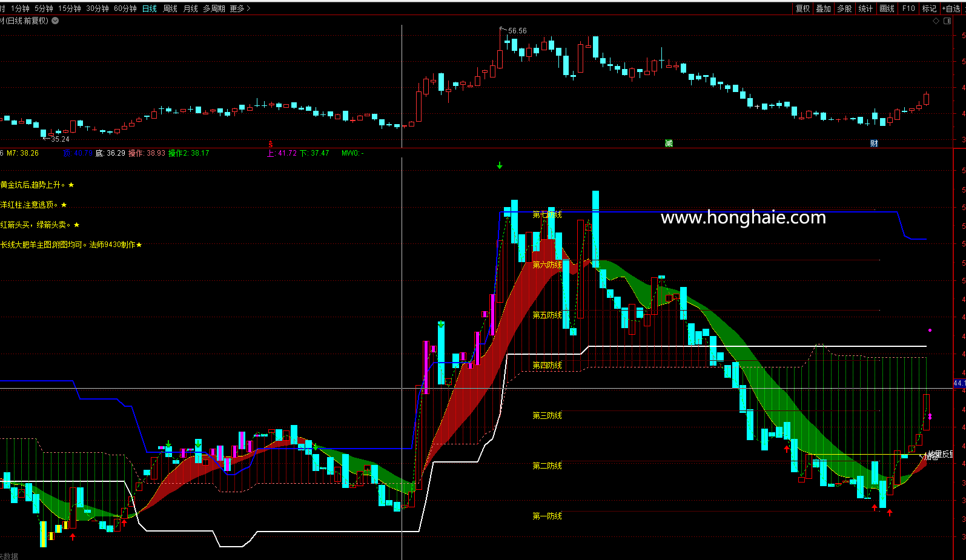Click the diamond icon above the chart

point(936,21)
